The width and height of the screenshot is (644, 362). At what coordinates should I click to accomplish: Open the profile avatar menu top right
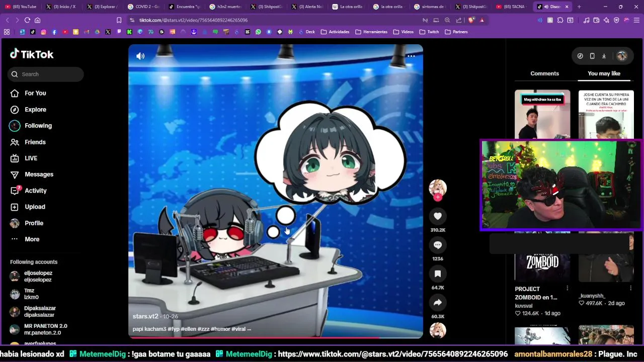point(622,56)
